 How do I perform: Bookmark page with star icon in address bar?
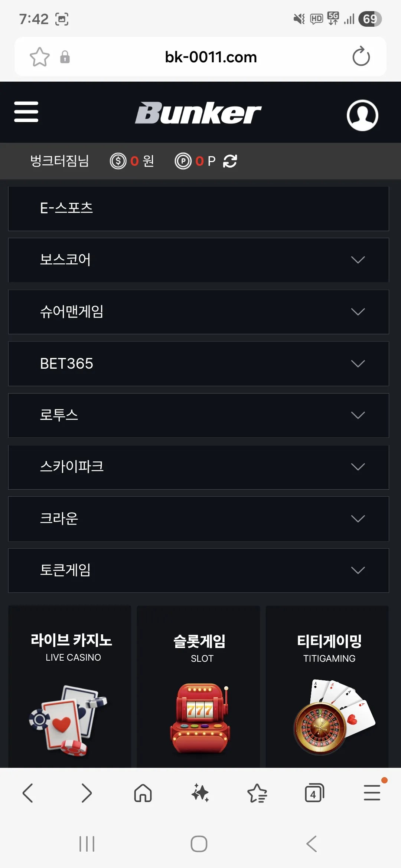tap(39, 57)
